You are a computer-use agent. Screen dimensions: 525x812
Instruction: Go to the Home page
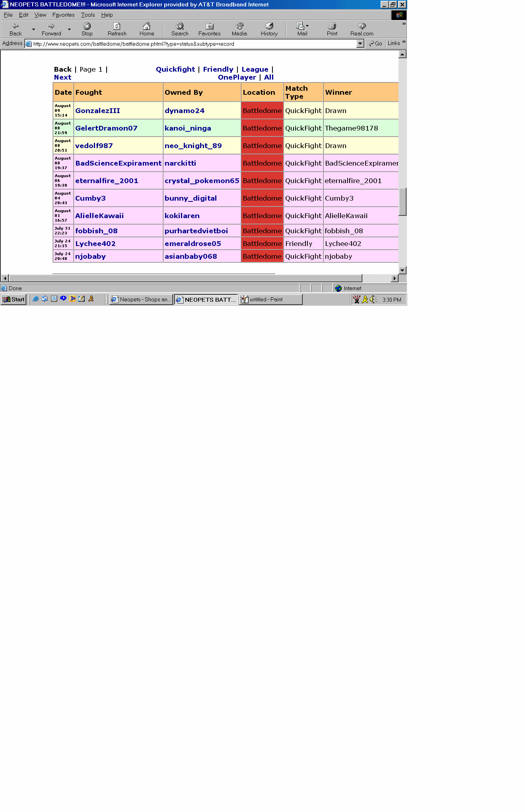(x=147, y=29)
